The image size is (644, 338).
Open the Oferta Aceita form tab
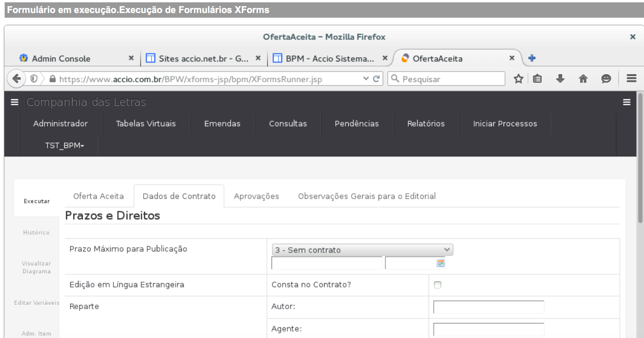99,196
